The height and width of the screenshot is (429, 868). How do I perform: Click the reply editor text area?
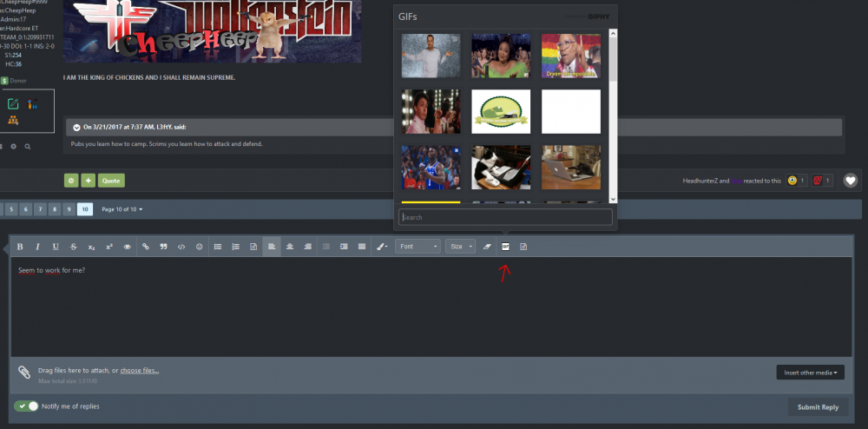[x=431, y=307]
